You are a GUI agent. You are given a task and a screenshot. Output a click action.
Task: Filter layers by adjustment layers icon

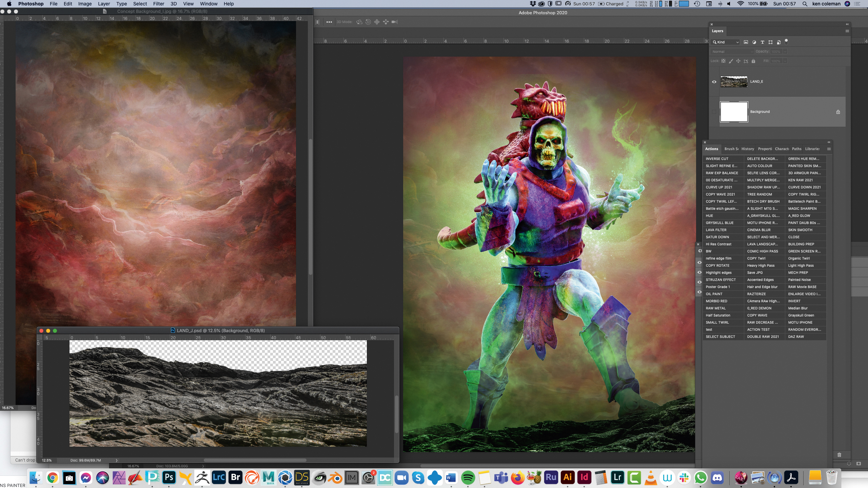coord(754,42)
